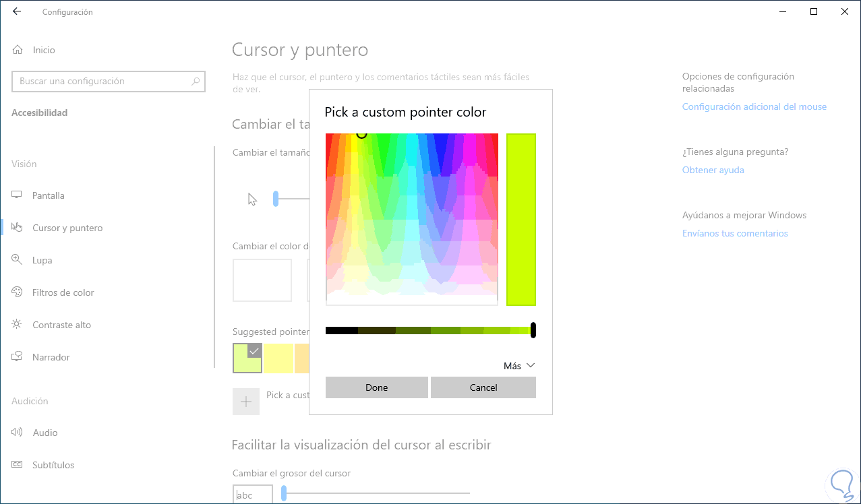Open Configuración adicional del mouse link
The width and height of the screenshot is (861, 504).
(x=754, y=106)
